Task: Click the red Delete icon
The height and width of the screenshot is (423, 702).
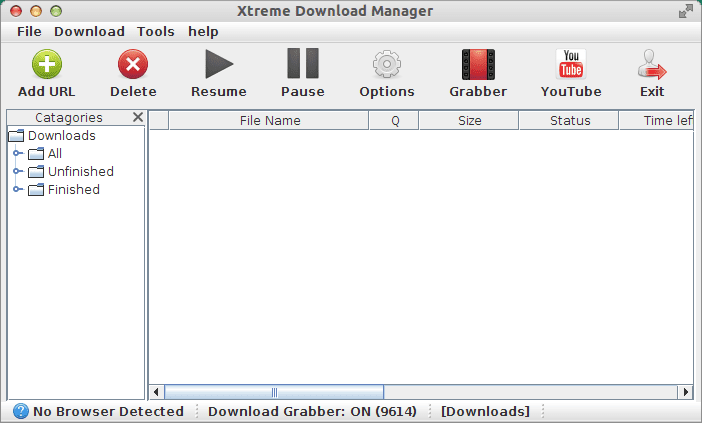Action: pyautogui.click(x=133, y=64)
